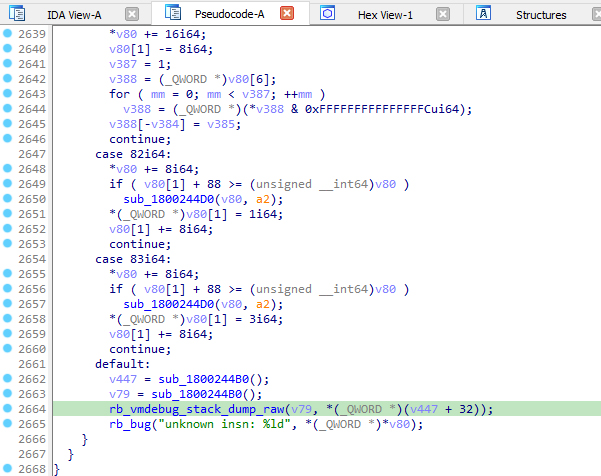Toggle breakpoint dot on line 2668
Screen dimensions: 601x476
point(7,468)
